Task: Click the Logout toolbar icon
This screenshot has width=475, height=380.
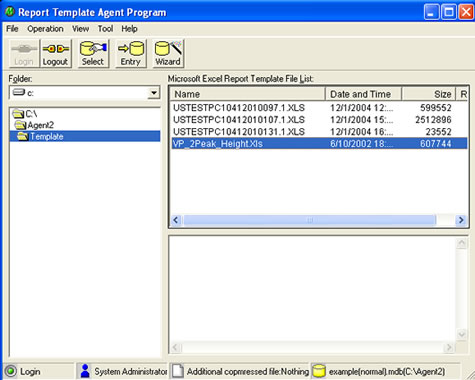Action: click(55, 53)
